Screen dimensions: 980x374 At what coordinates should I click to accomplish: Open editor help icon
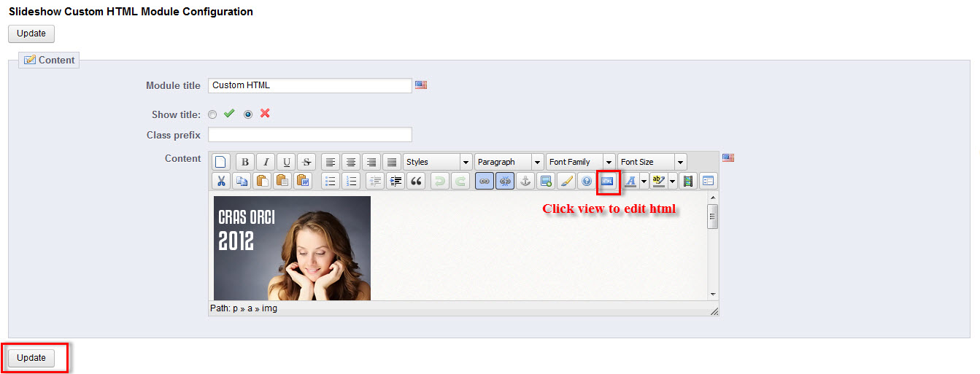[x=586, y=181]
